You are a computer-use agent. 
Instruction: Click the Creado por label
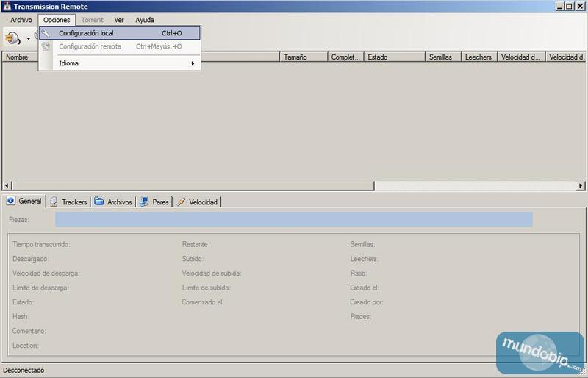click(x=366, y=302)
